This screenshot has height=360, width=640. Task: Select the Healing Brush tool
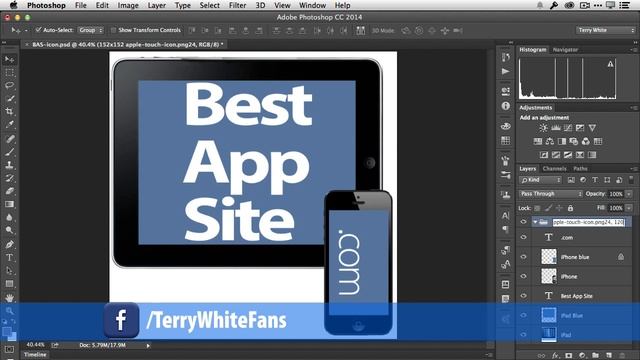coord(9,139)
